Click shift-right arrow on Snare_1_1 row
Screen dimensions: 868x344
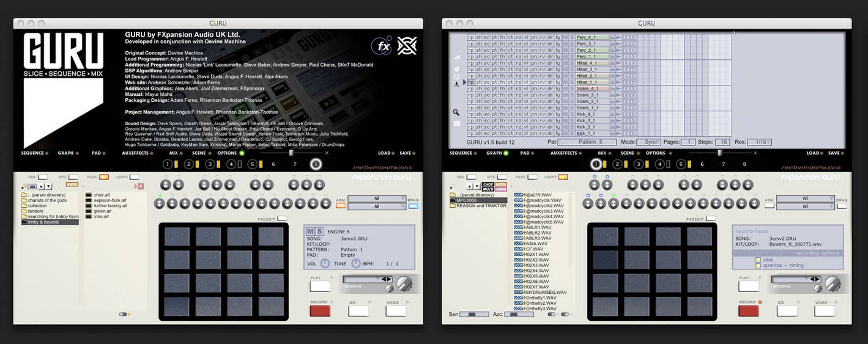[x=633, y=108]
